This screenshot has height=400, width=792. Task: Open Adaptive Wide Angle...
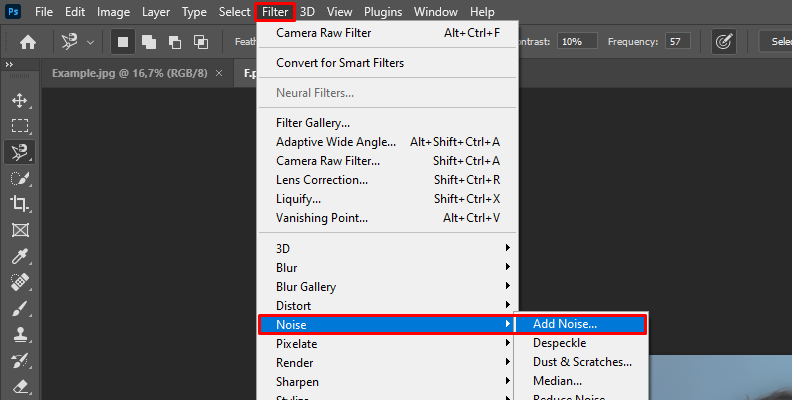point(388,142)
